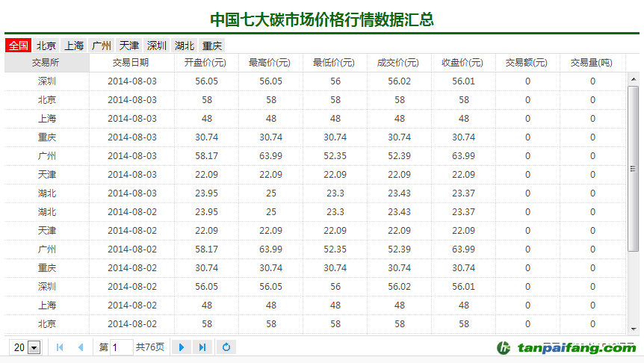Sort by 交易量(吨) column header
Viewport: 644px width, 363px height.
click(x=592, y=63)
